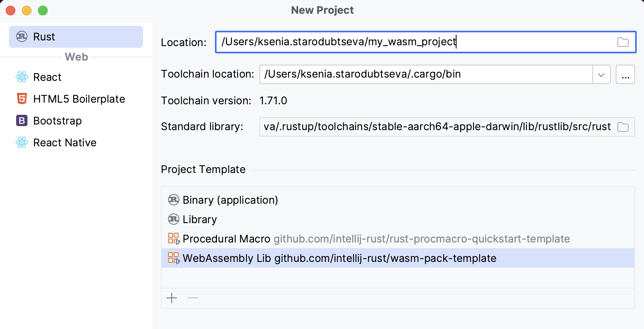Image resolution: width=644 pixels, height=329 pixels.
Task: Select the Library template
Action: pyautogui.click(x=398, y=219)
